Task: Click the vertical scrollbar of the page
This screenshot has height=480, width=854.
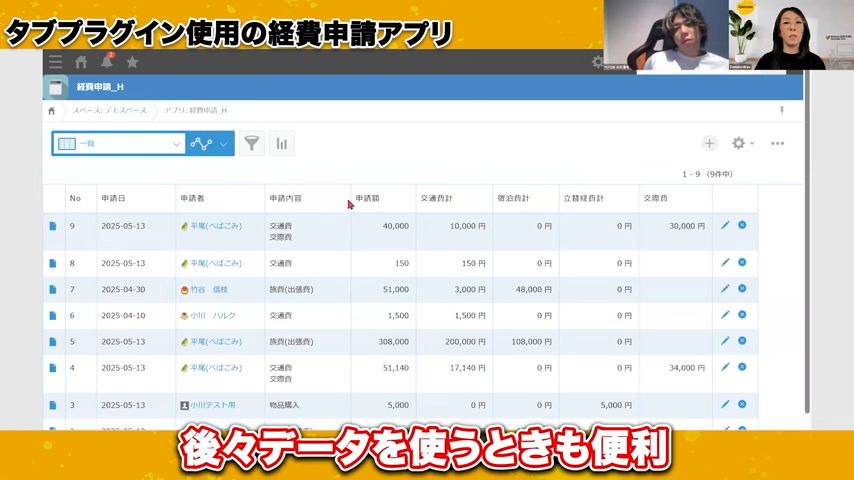Action: pyautogui.click(x=807, y=240)
